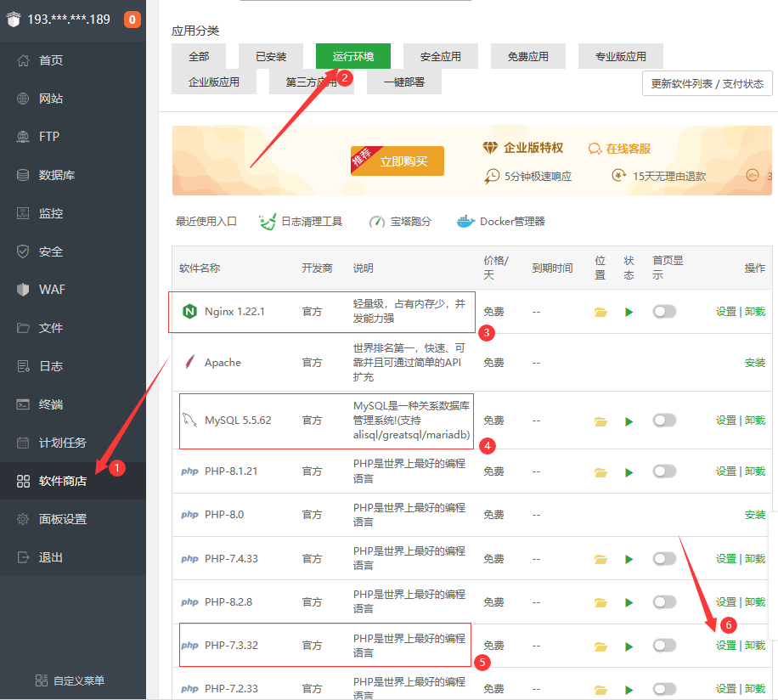Open the FTP menu item
The image size is (778, 700).
(x=48, y=137)
